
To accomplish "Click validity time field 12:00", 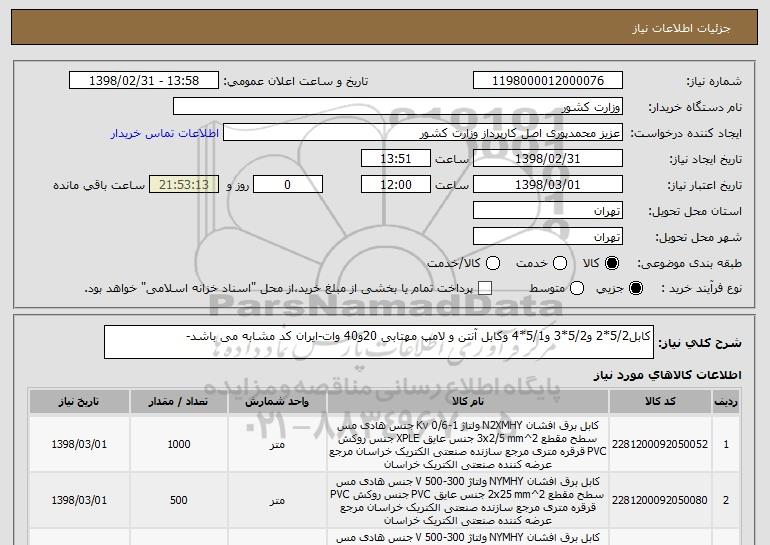I will click(x=396, y=185).
